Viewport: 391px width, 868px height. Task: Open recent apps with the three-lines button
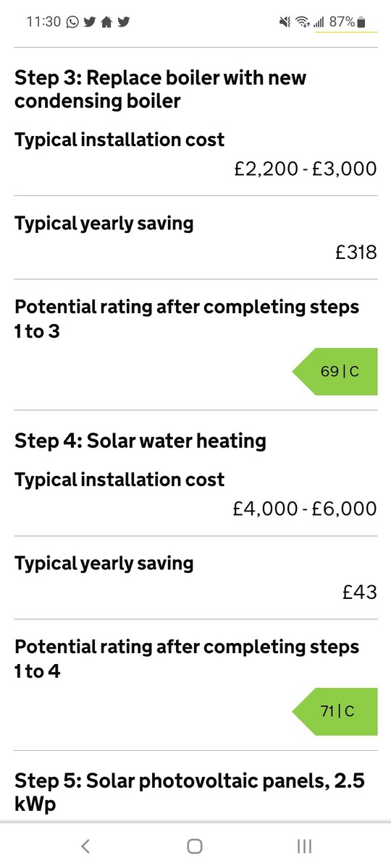[x=305, y=846]
